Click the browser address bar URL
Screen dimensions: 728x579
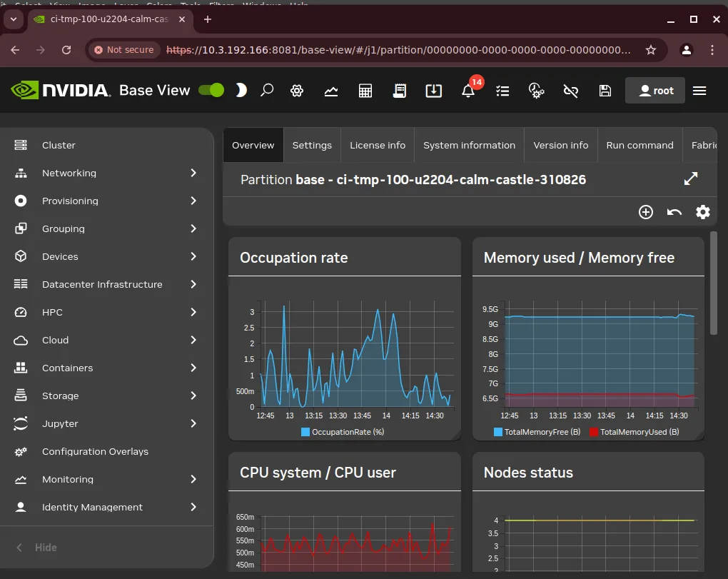tap(398, 50)
